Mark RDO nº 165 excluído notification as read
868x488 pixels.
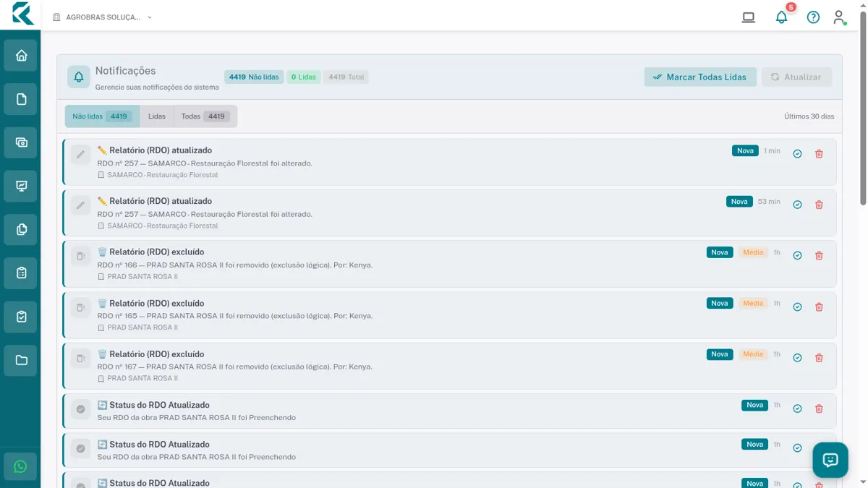[x=797, y=307]
